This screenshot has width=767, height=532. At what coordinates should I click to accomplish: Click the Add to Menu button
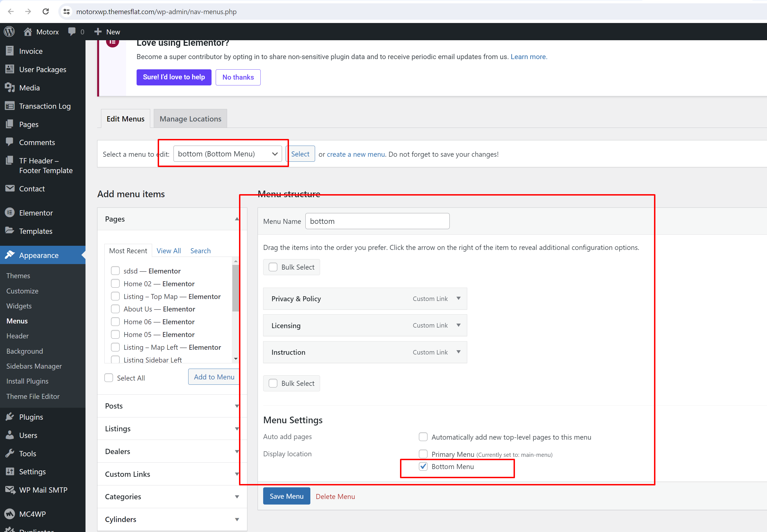(214, 377)
